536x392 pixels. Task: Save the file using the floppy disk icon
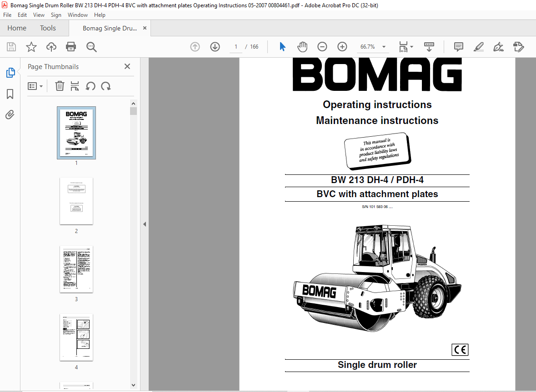[x=11, y=47]
